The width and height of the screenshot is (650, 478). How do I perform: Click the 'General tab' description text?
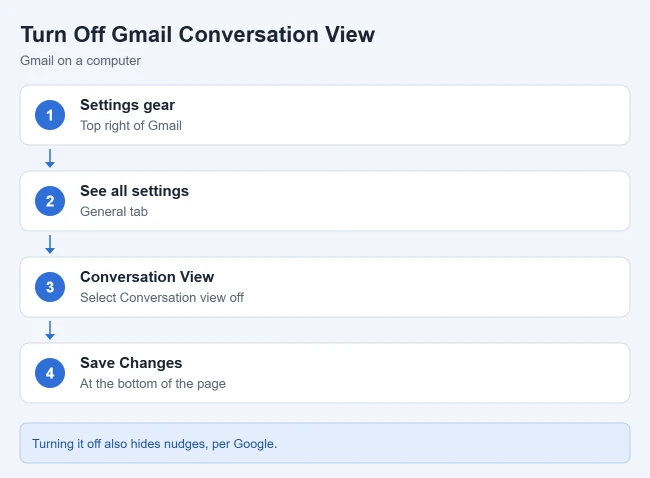click(x=114, y=211)
